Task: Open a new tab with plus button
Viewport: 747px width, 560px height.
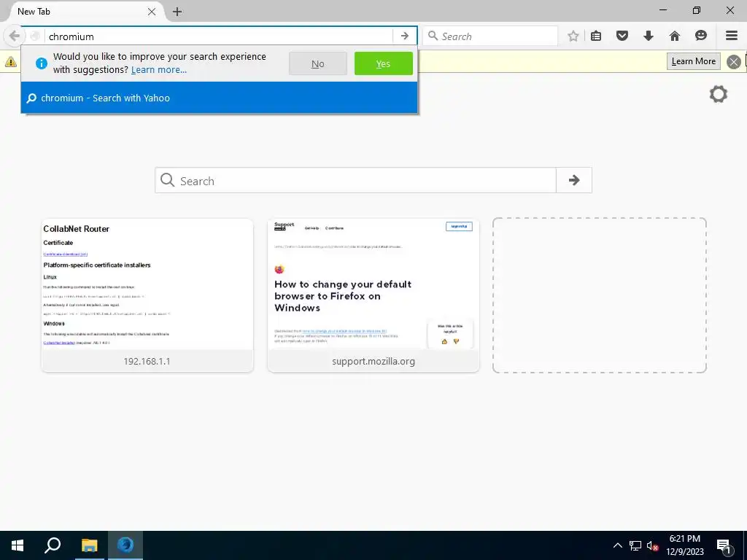Action: coord(177,12)
